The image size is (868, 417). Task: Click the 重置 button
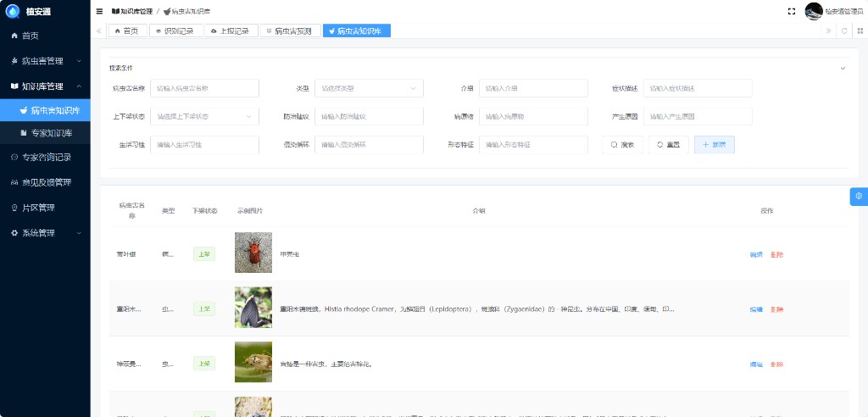[x=668, y=145]
